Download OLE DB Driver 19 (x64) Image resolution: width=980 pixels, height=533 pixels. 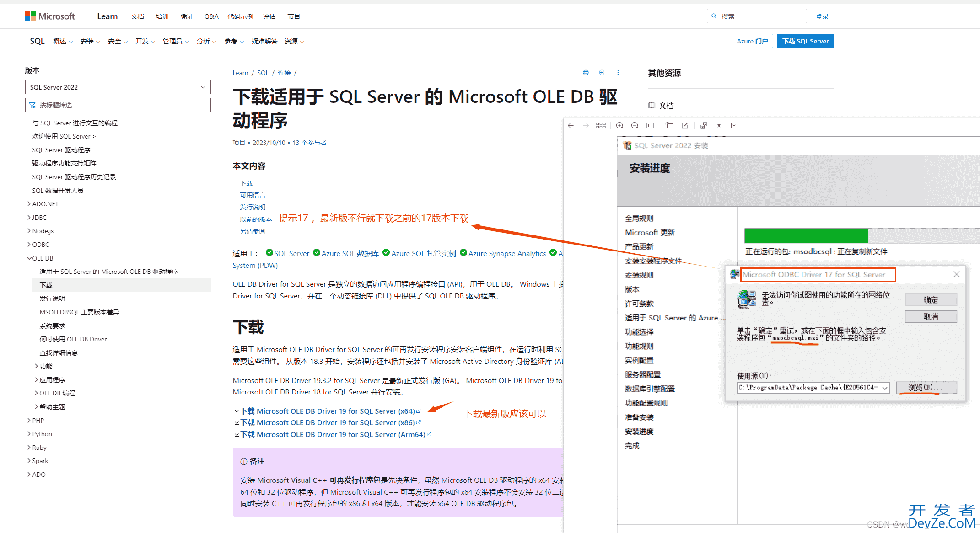click(328, 411)
